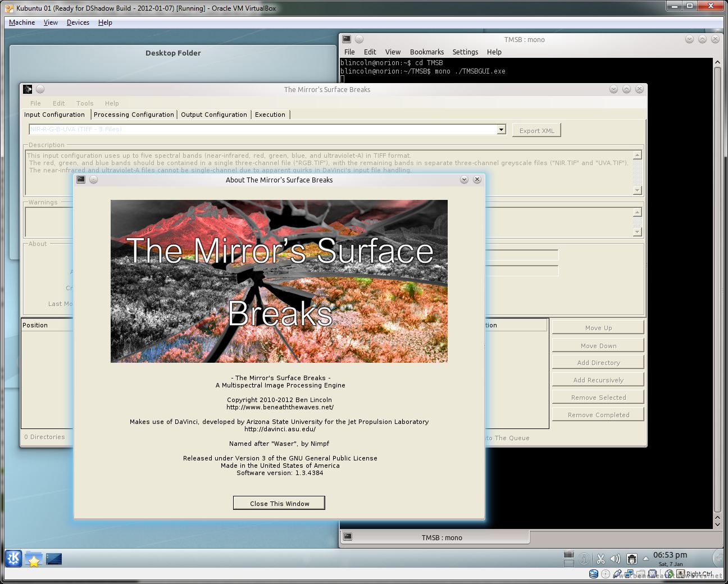This screenshot has width=728, height=584.
Task: Open the network management tray icon
Action: coord(631,559)
